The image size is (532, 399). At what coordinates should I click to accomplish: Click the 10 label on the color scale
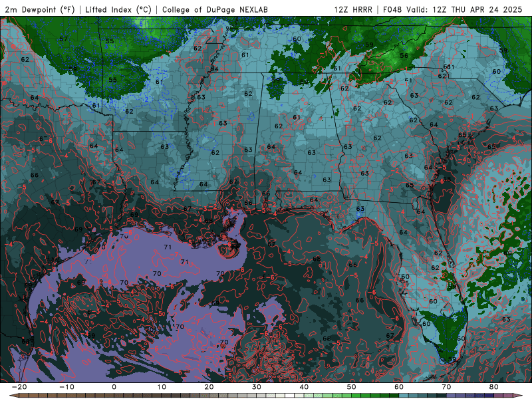(x=162, y=387)
